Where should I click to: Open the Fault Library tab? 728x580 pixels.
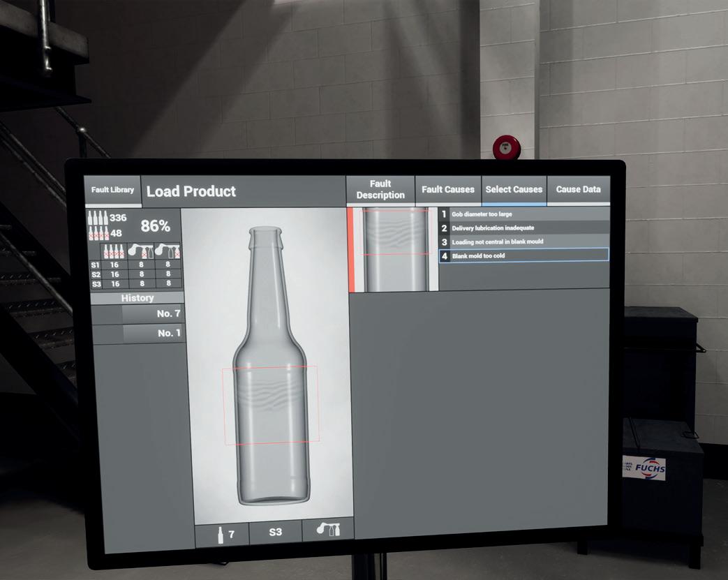112,191
